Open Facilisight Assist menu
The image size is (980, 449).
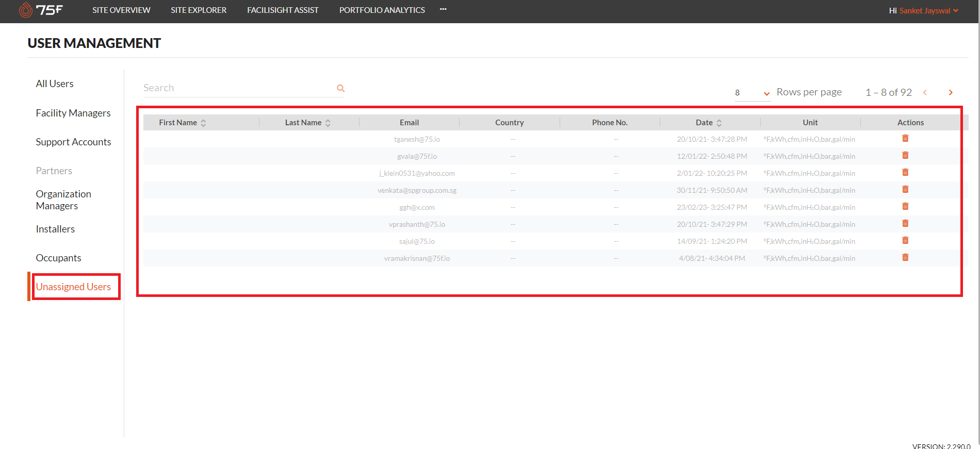click(x=283, y=10)
